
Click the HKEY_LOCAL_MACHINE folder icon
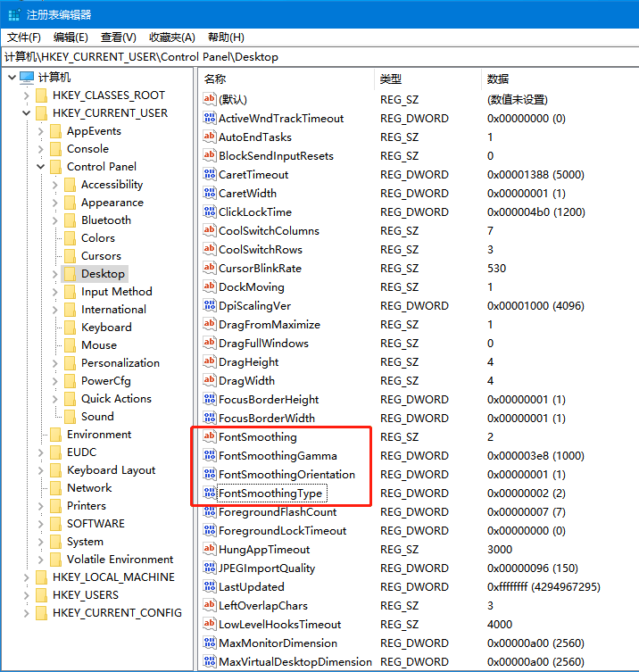pos(40,577)
